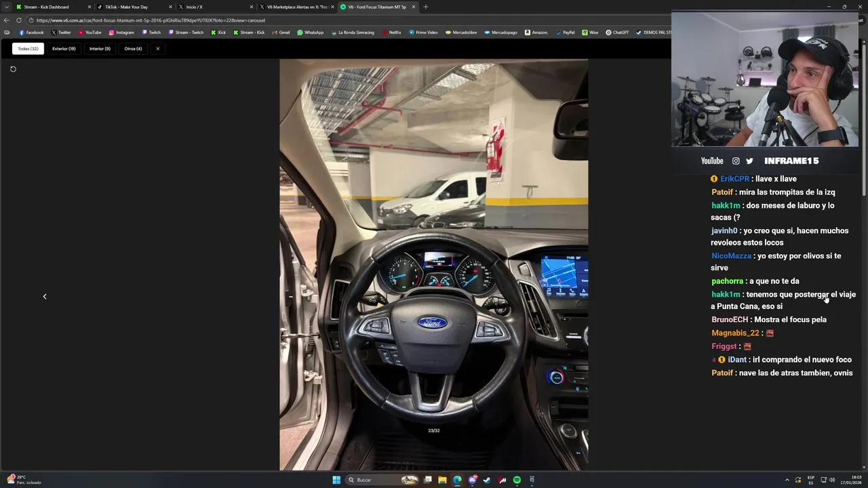Viewport: 868px width, 488px height.
Task: Select the Interior (9) photo filter
Action: coord(100,49)
